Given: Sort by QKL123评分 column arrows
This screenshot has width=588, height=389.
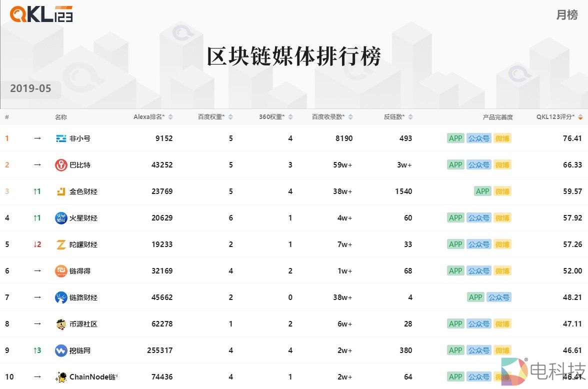Looking at the screenshot, I should 580,117.
